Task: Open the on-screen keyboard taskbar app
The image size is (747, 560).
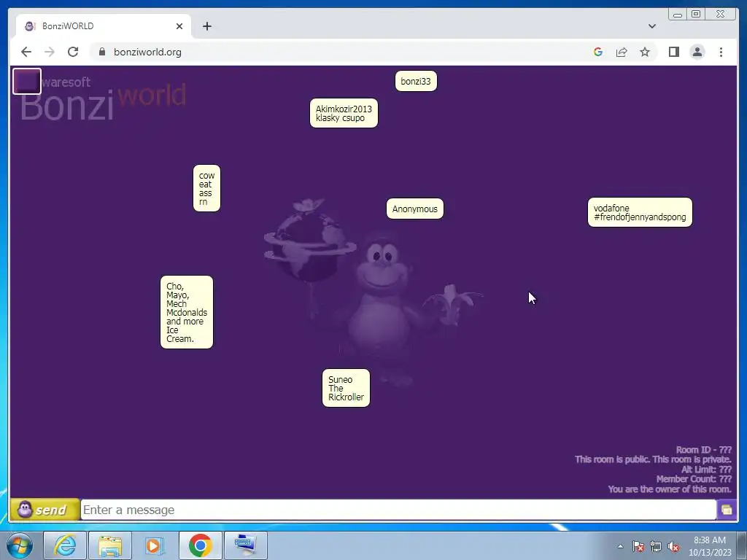Action: [x=246, y=545]
